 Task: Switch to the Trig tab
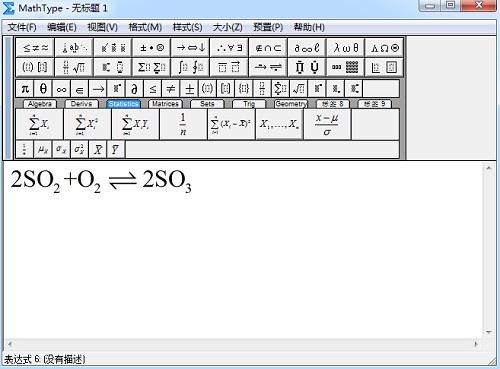click(x=249, y=104)
